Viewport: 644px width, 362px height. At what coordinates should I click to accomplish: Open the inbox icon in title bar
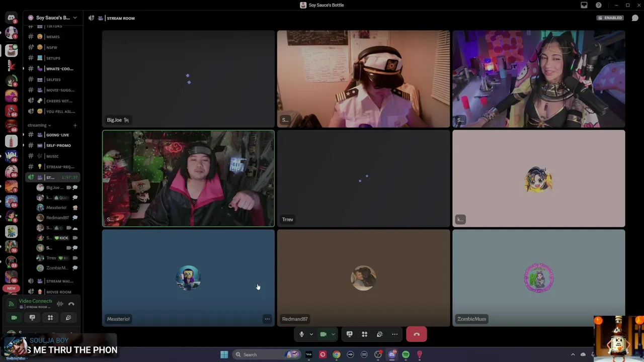584,5
